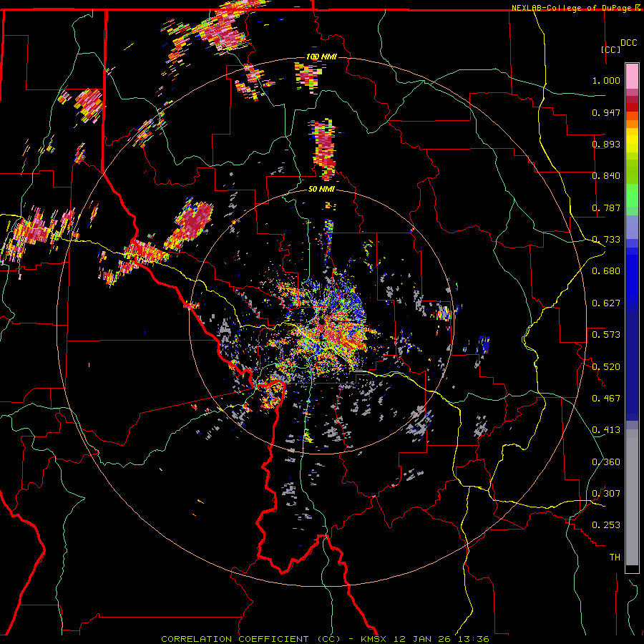Click the 0.680 legend value
Screen dimensions: 644x644
pos(606,271)
